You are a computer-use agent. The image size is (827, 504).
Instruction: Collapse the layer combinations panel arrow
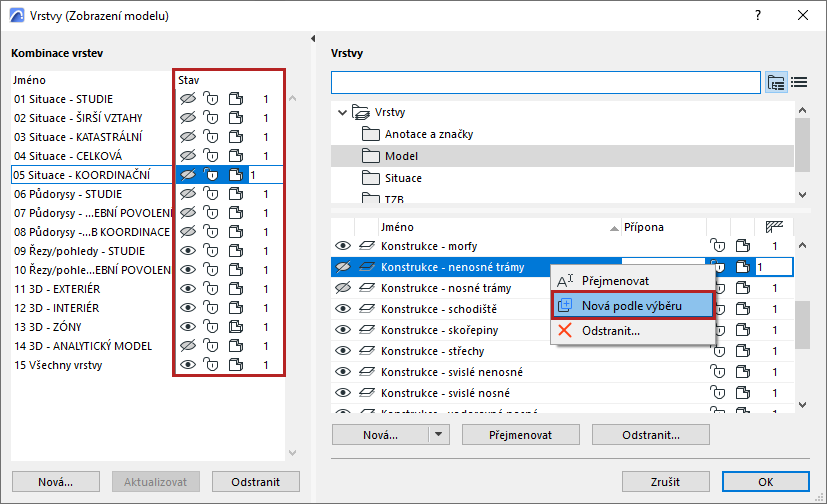tap(313, 38)
